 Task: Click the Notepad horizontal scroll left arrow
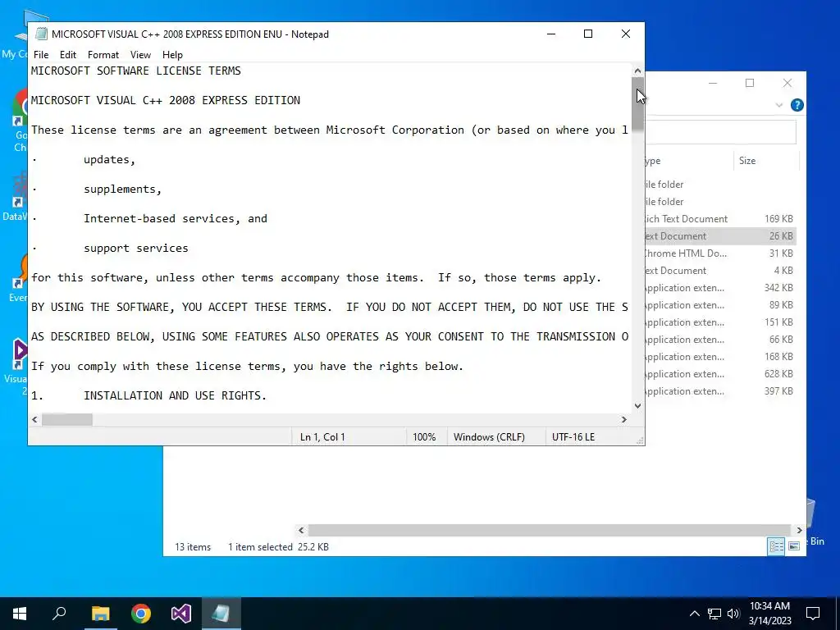[34, 419]
